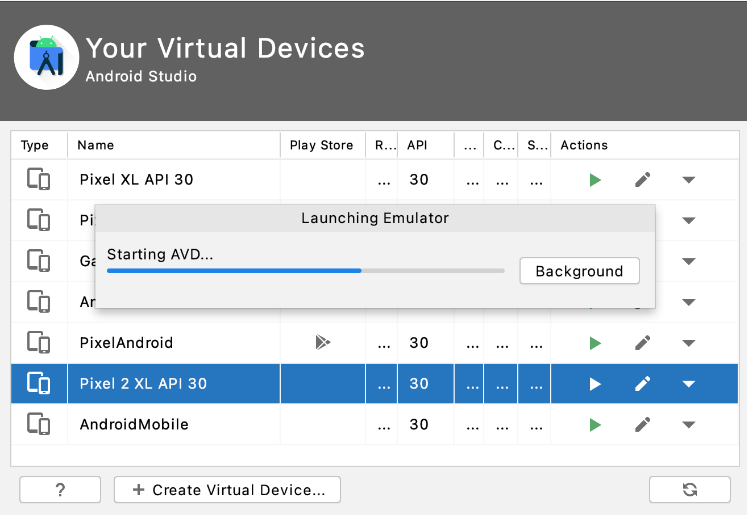Click the Starting AVD... status text
The image size is (747, 515).
(x=160, y=254)
